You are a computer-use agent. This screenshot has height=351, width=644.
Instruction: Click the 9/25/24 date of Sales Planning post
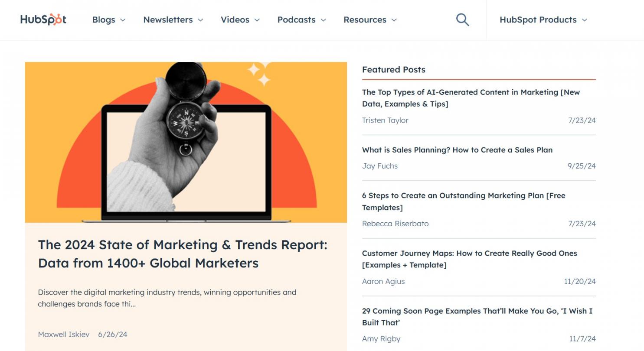[x=582, y=166]
